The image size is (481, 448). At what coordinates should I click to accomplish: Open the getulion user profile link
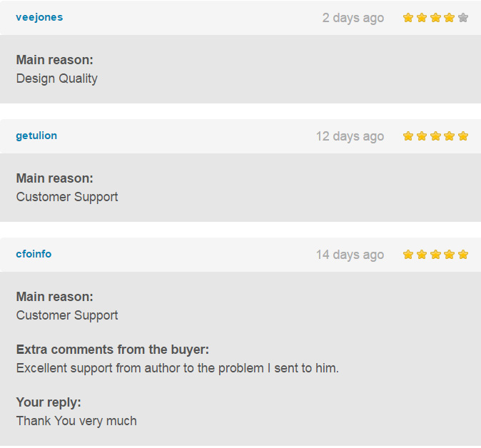[x=36, y=136]
